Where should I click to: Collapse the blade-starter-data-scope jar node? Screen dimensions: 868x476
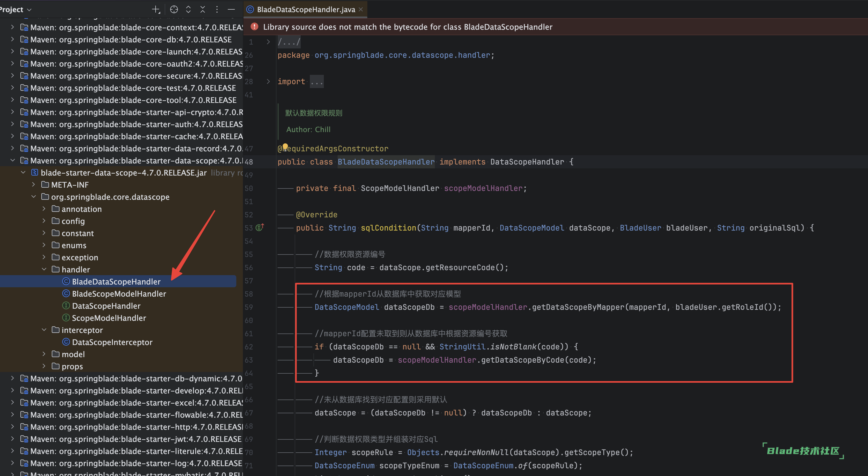pos(23,172)
